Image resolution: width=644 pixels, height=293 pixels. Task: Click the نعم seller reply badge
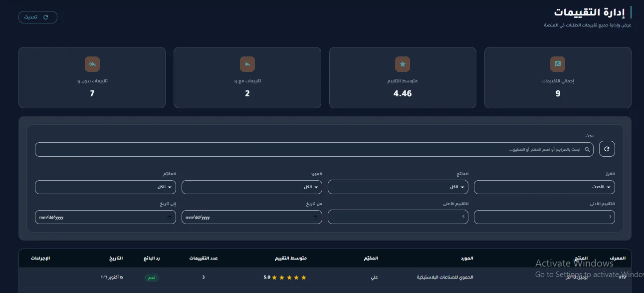point(152,277)
